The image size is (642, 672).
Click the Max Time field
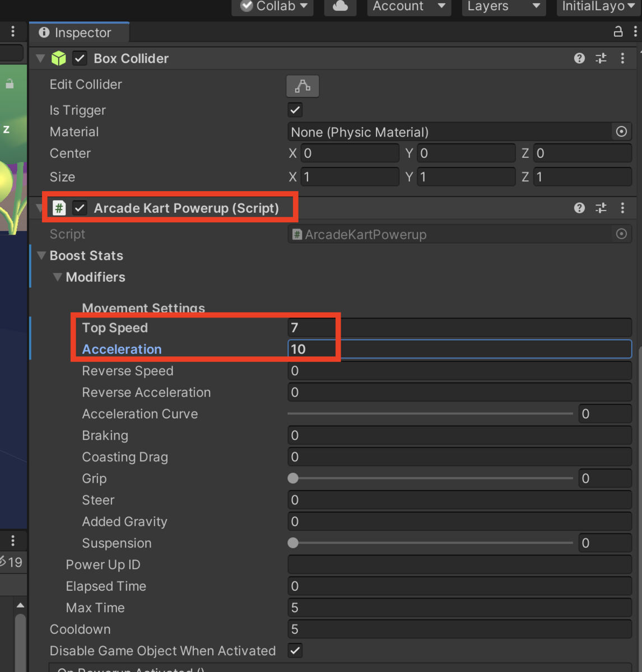[x=459, y=608]
